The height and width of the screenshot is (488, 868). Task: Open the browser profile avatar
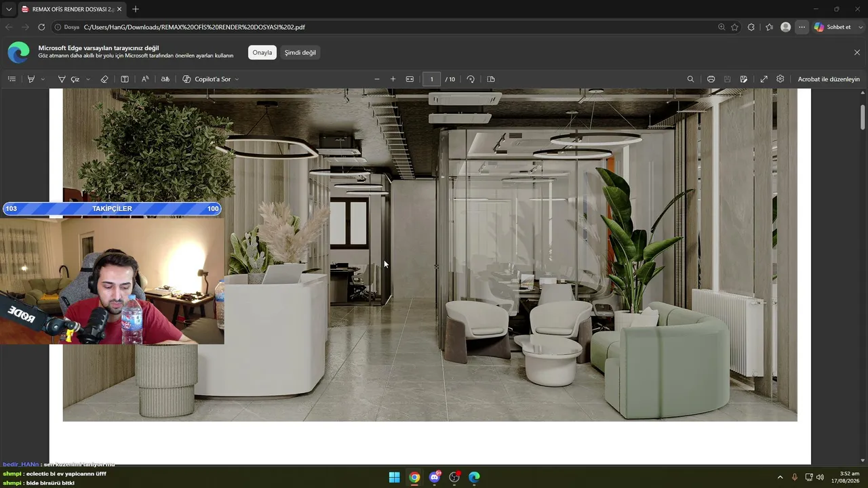coord(785,27)
